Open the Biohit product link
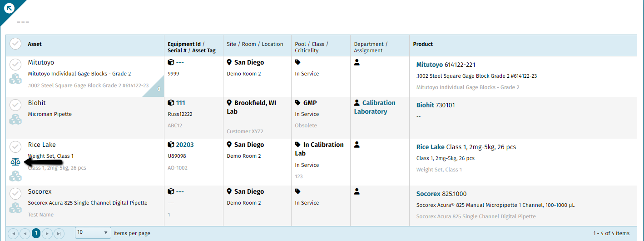 pos(425,105)
